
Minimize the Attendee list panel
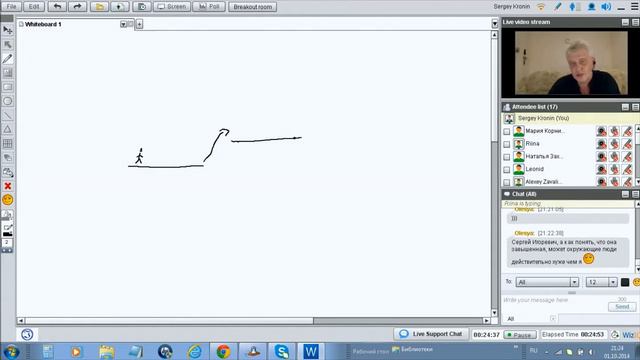(x=625, y=107)
